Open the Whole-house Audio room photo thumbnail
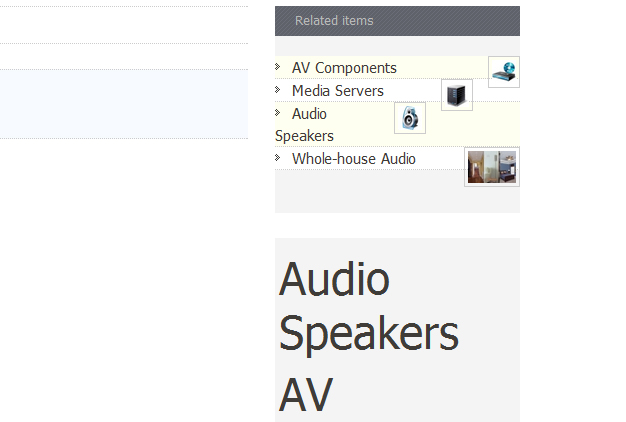 point(492,166)
